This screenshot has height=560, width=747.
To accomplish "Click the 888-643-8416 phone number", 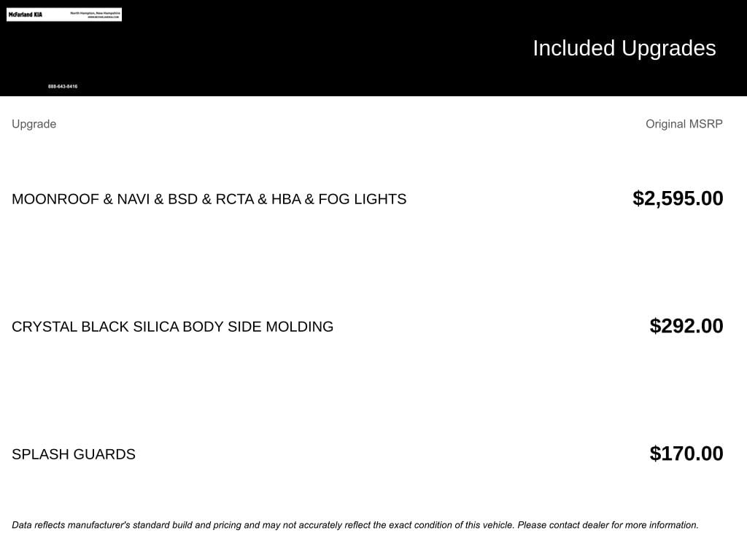I will [63, 87].
